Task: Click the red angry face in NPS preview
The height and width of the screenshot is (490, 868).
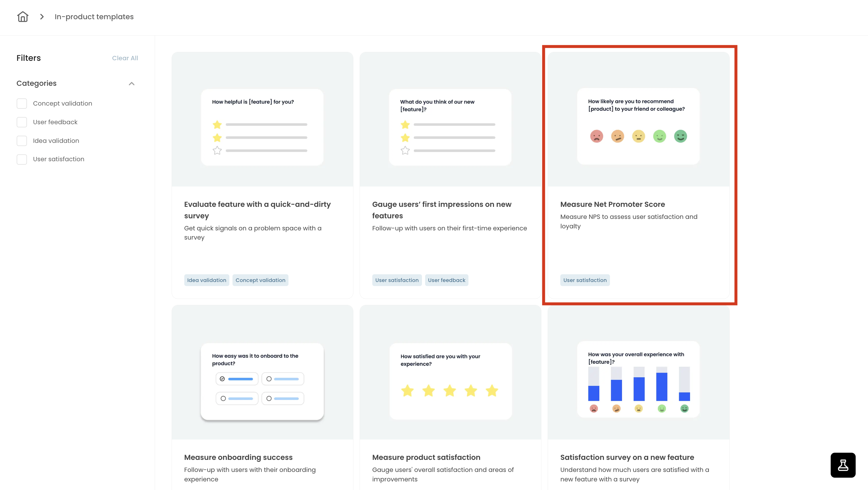Action: click(x=596, y=136)
